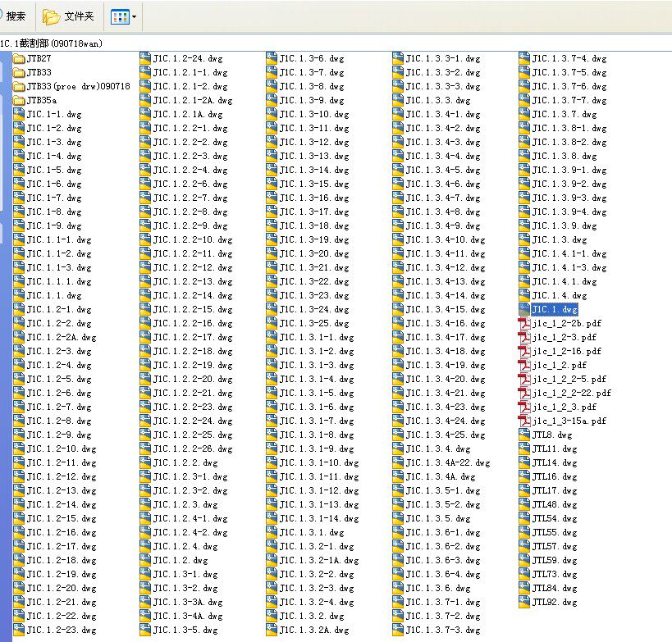The width and height of the screenshot is (672, 642).
Task: Click file name J1C.1.3.3-2.dwg
Action: [443, 72]
